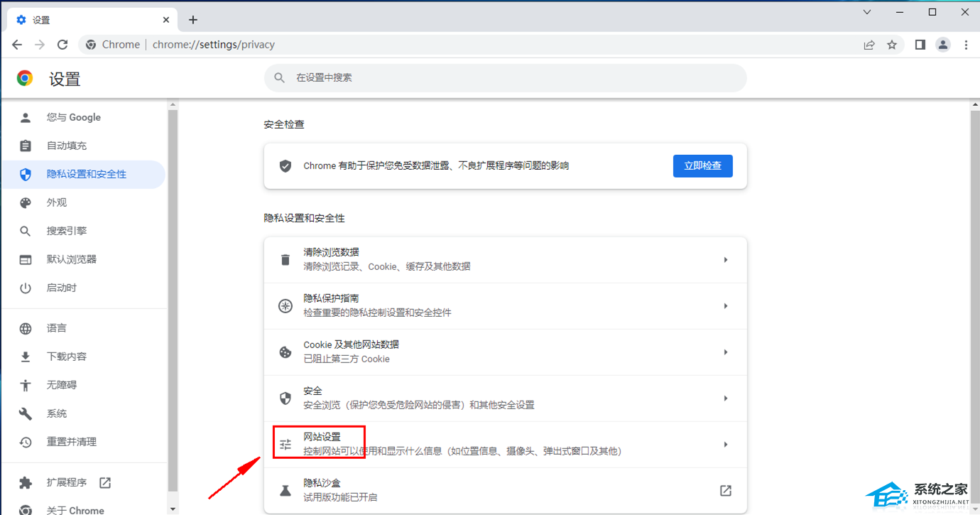Click the 已阻止第三方 Cookie text

347,359
